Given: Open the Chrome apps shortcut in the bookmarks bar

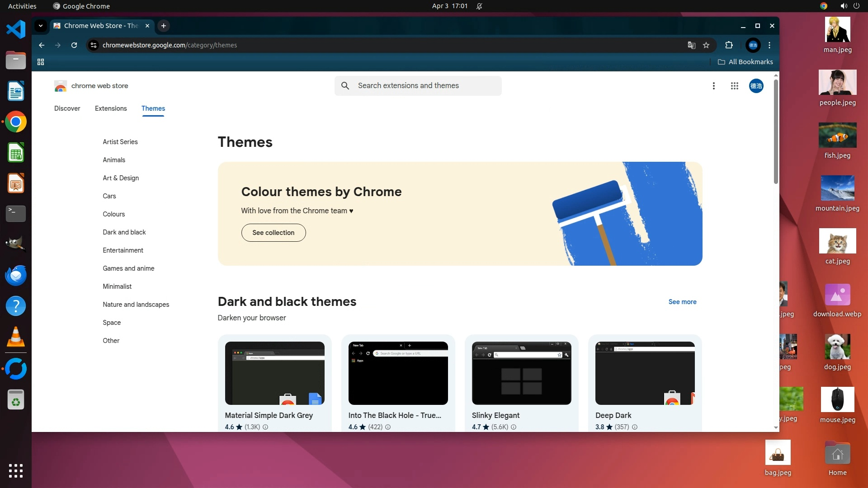Looking at the screenshot, I should click(x=41, y=62).
